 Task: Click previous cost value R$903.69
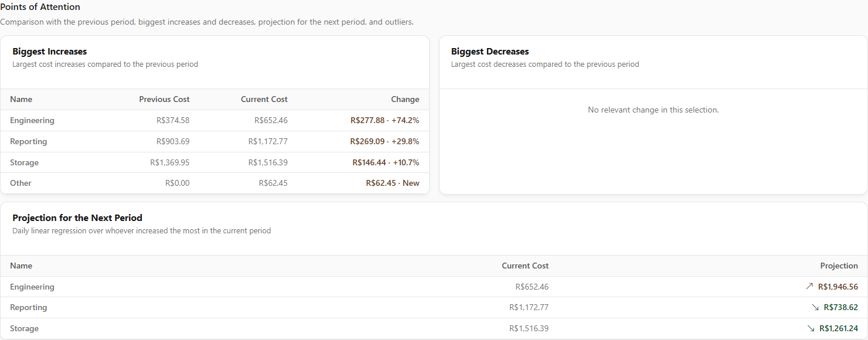coord(173,141)
